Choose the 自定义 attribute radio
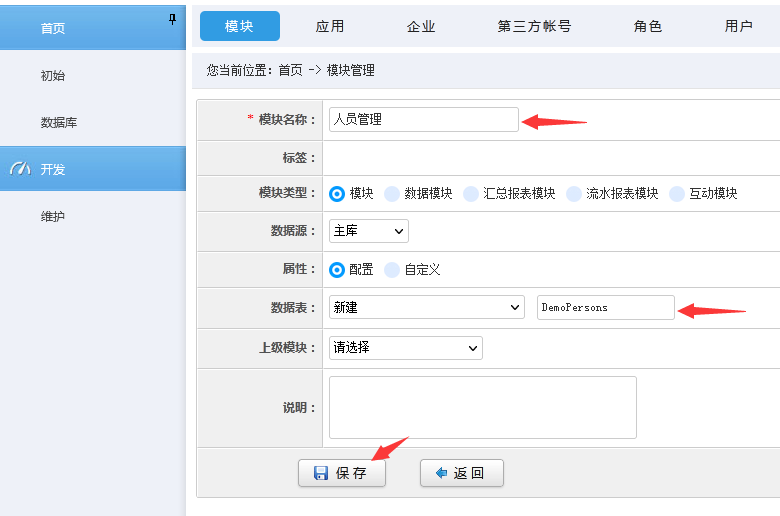Viewport: 780px width, 516px height. tap(392, 270)
